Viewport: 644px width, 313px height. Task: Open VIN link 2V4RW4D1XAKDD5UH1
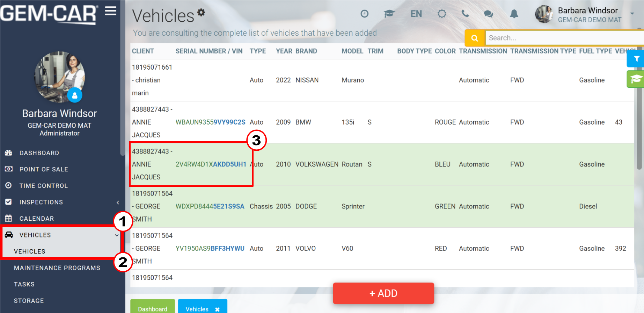pyautogui.click(x=211, y=164)
